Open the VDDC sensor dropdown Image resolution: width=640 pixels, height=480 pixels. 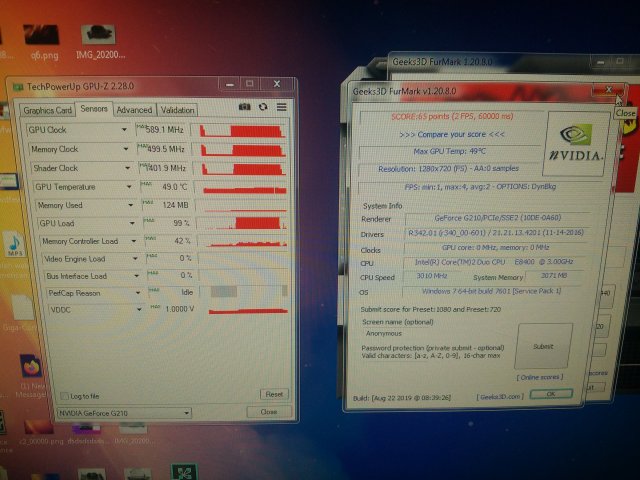(140, 310)
